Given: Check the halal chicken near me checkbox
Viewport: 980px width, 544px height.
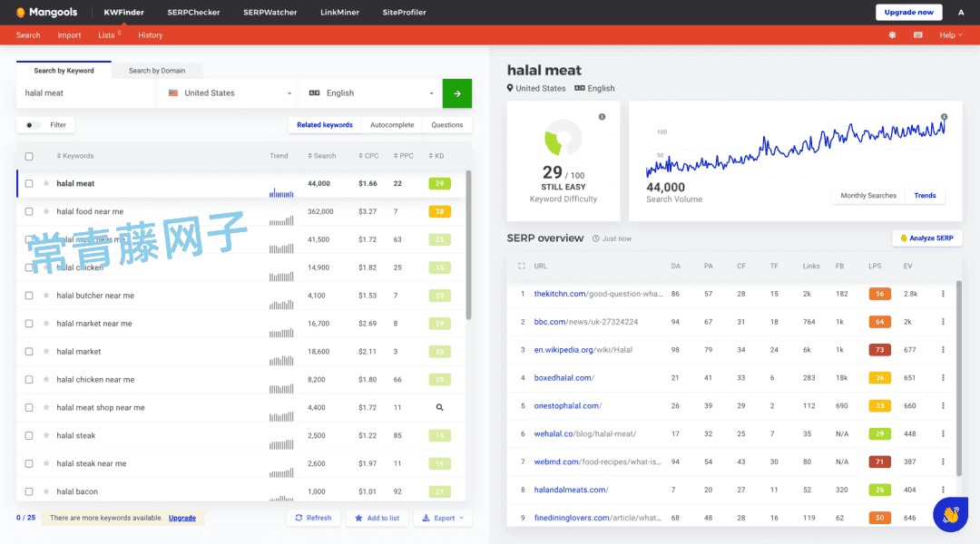Looking at the screenshot, I should point(29,380).
